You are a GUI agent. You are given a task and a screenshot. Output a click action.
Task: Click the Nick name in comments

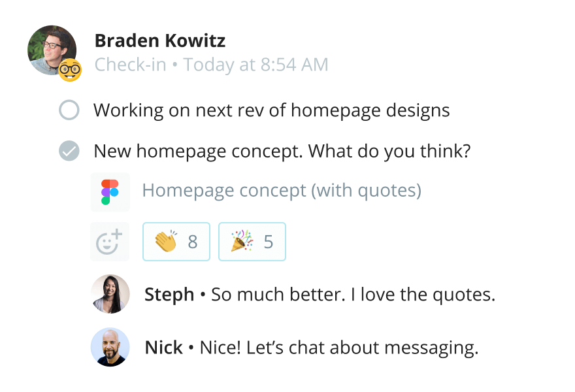point(163,348)
